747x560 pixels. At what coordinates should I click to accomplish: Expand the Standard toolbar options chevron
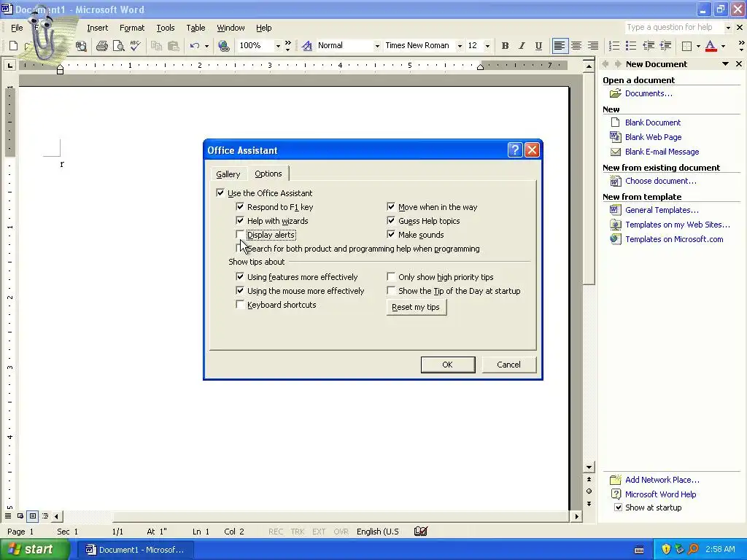pyautogui.click(x=287, y=46)
